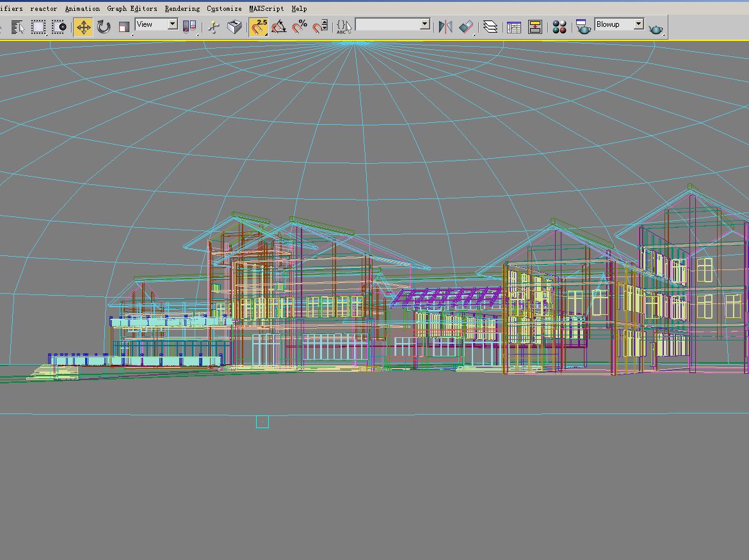
Task: Open the Align tool
Action: pos(467,27)
